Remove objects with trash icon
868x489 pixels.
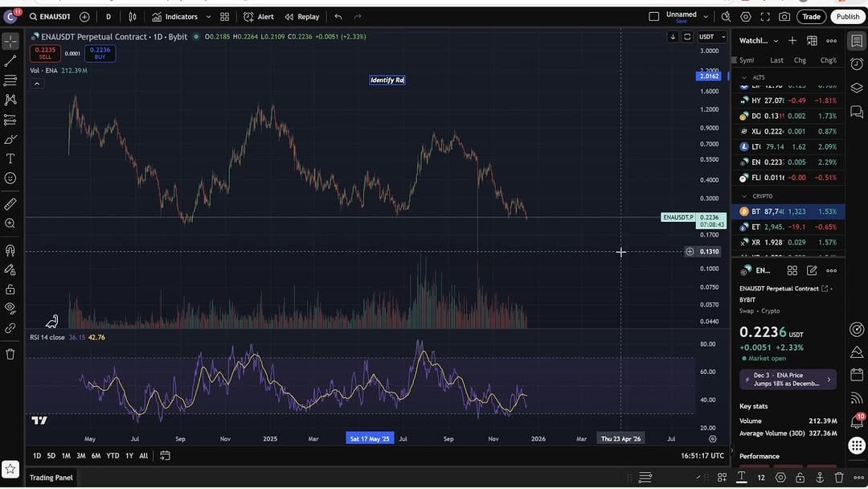10,354
